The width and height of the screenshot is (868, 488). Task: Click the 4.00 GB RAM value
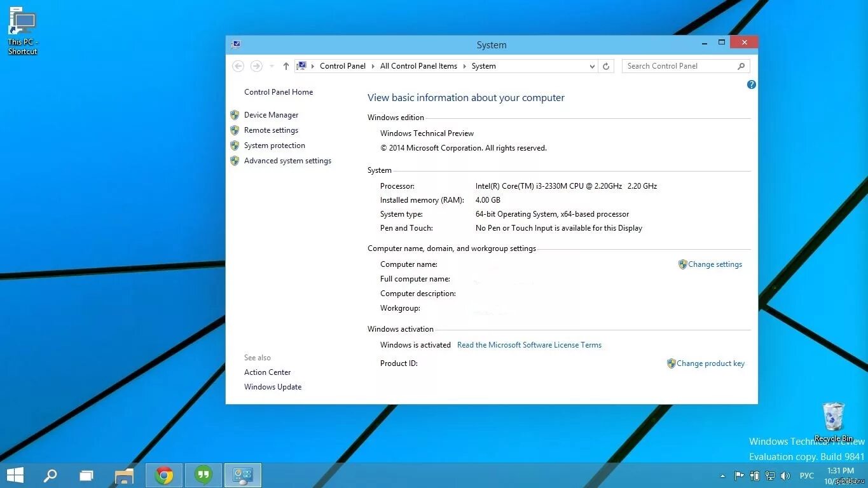(488, 200)
